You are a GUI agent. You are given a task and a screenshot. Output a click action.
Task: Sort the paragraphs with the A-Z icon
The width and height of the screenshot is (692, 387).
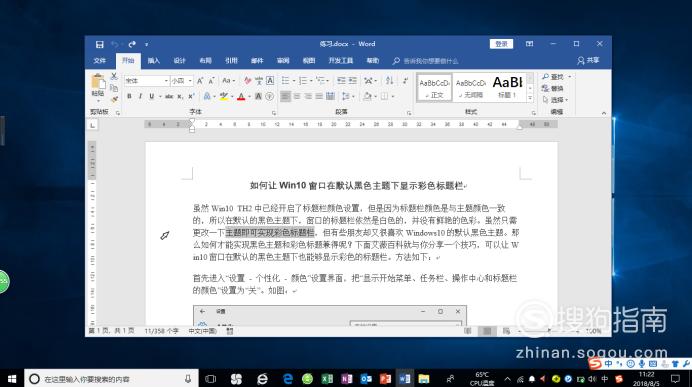point(389,81)
